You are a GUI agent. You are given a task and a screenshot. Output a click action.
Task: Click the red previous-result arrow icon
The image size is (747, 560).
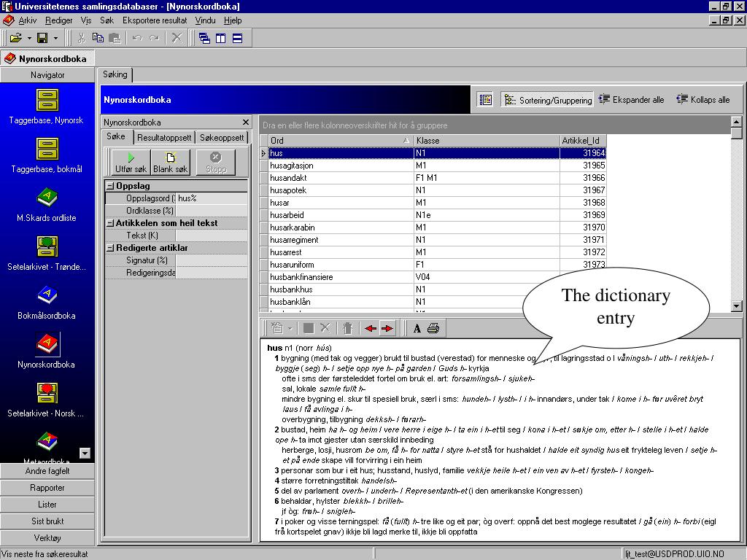coord(370,328)
